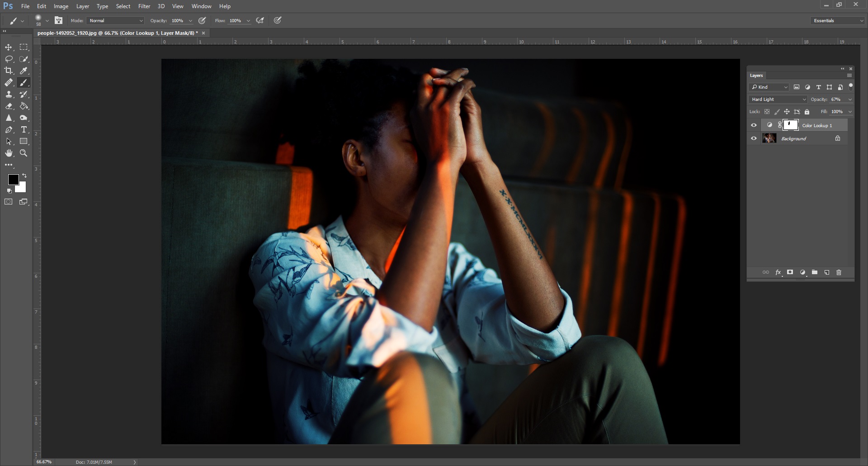
Task: Select the Zoom tool
Action: point(24,153)
